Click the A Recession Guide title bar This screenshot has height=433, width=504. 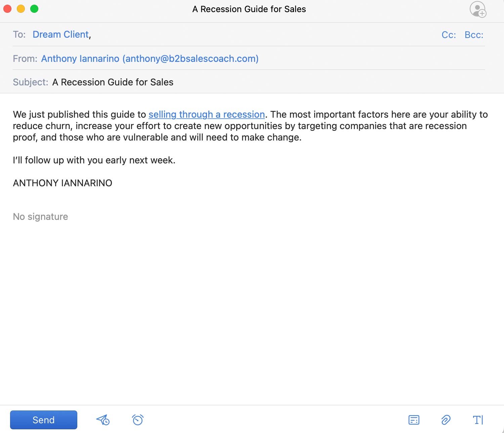[249, 9]
